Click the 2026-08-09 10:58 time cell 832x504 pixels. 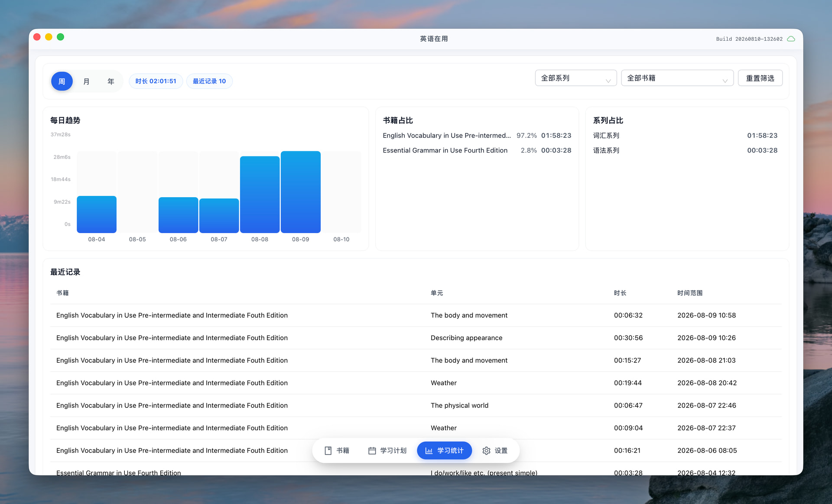coord(706,315)
